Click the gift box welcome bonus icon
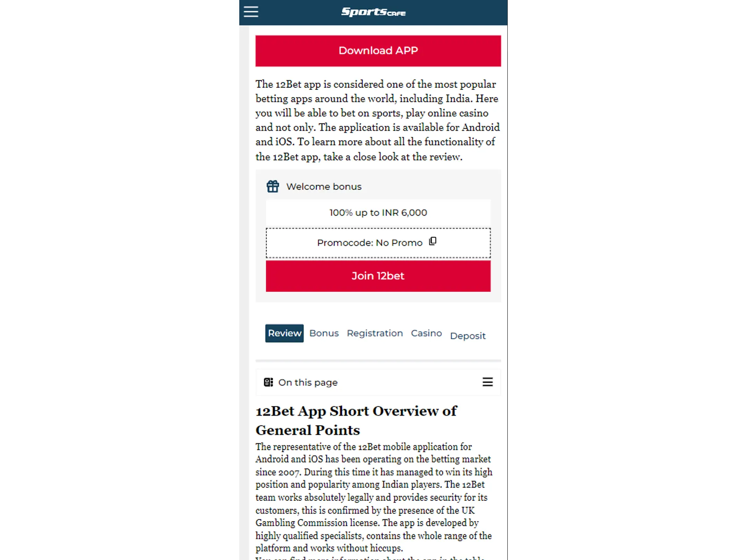This screenshot has width=747, height=560. tap(272, 186)
